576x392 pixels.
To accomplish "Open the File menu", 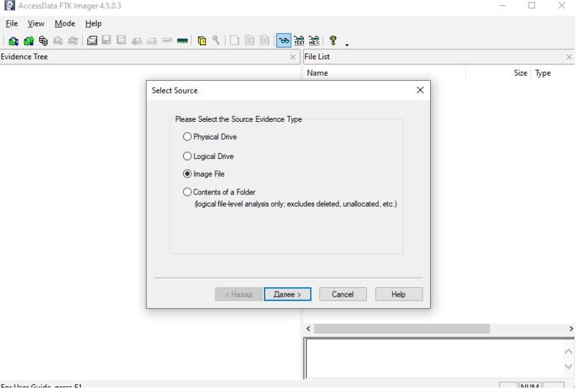I will (12, 23).
